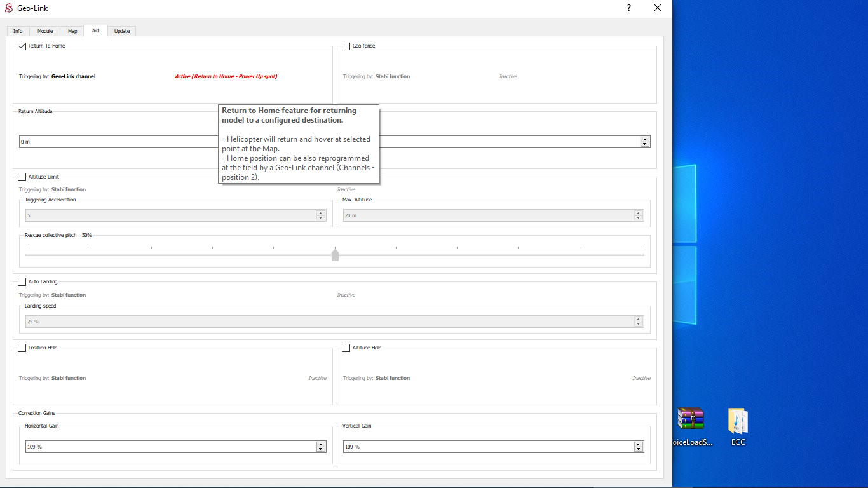Open the Module tab
The height and width of the screenshot is (488, 868).
(x=45, y=31)
